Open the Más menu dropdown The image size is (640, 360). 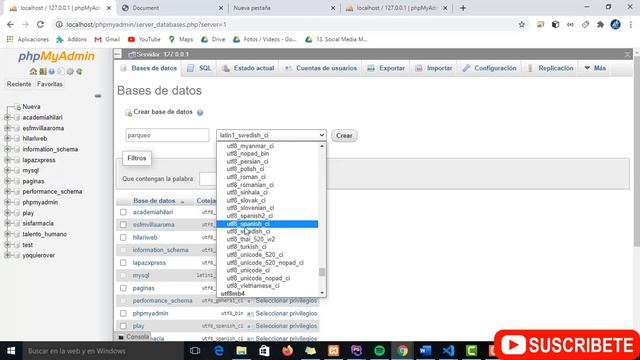click(595, 68)
